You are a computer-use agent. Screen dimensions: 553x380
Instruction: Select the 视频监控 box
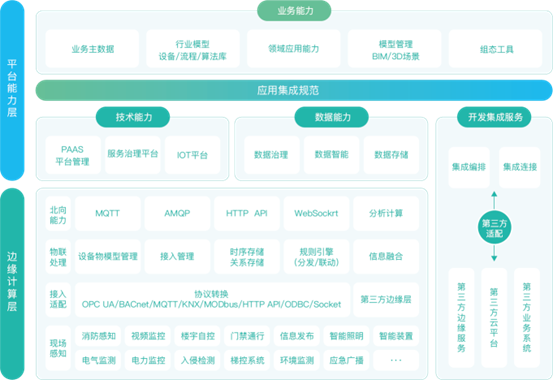[x=148, y=336]
